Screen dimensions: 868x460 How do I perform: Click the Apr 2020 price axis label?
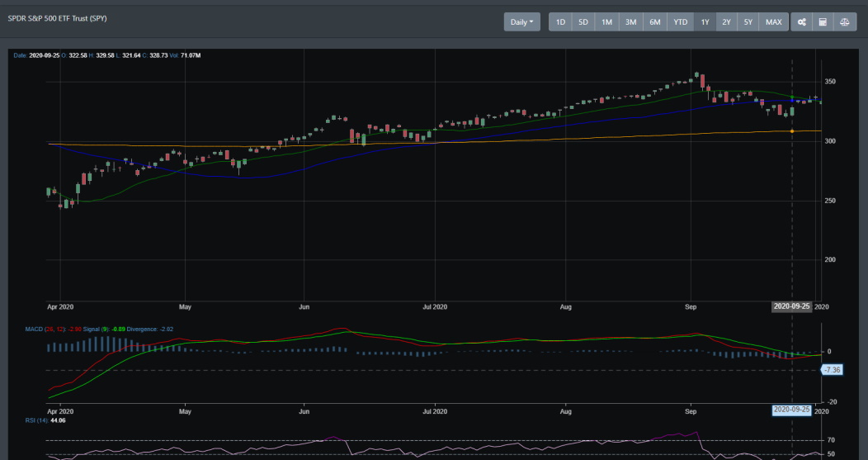pyautogui.click(x=59, y=306)
